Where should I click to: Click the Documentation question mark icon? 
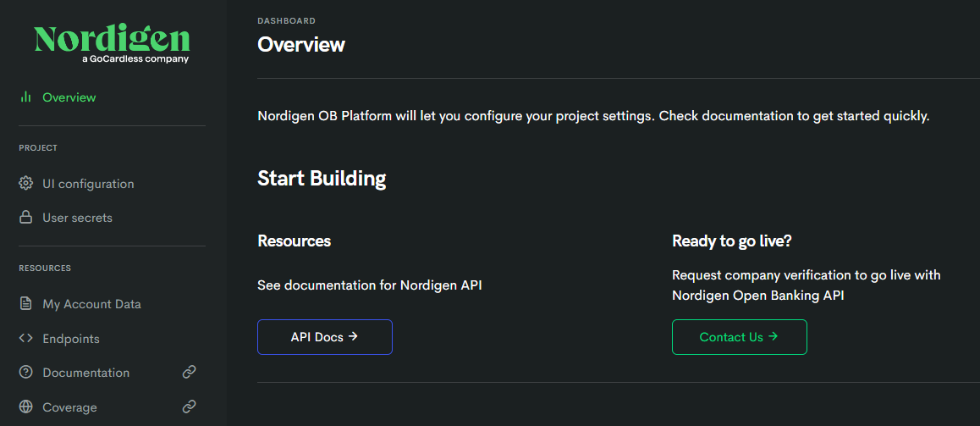coord(26,373)
